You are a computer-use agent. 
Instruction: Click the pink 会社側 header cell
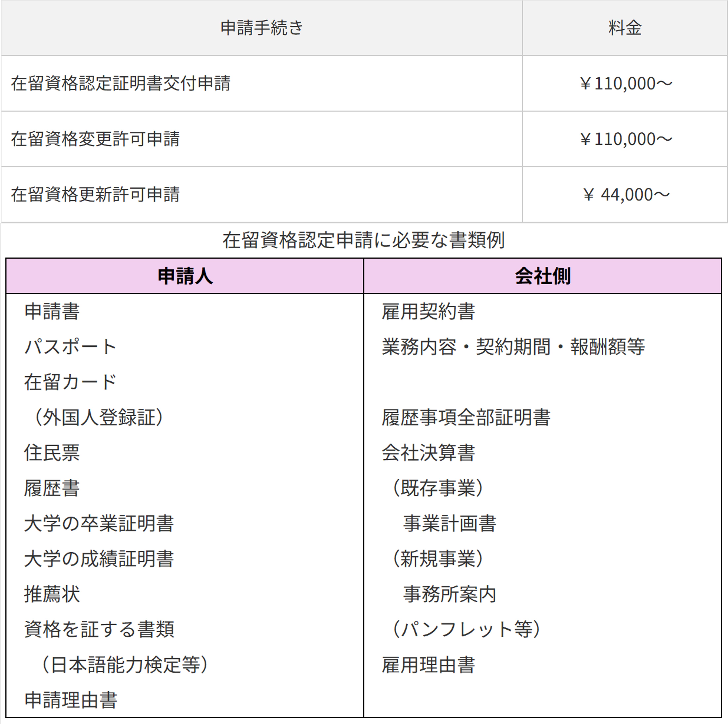[543, 276]
